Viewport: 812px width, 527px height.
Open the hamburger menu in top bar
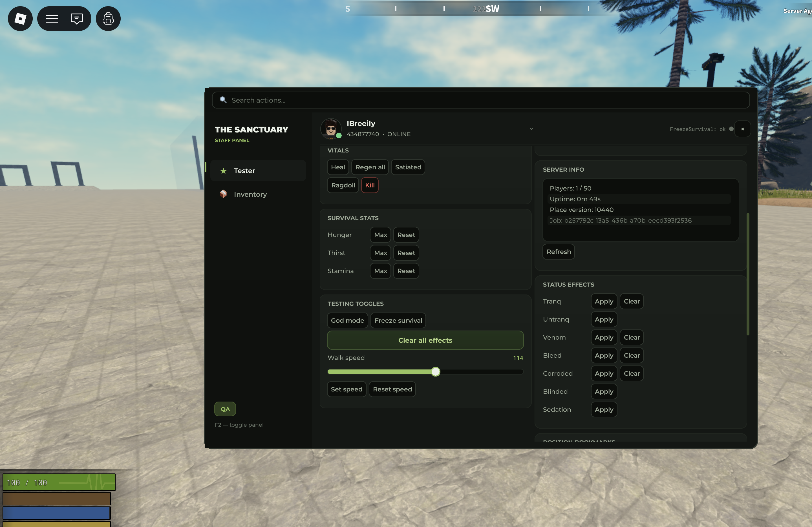[52, 19]
